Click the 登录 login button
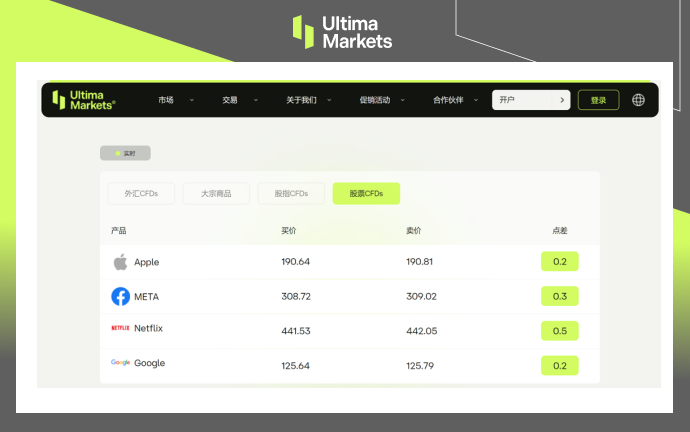690x432 pixels. pyautogui.click(x=598, y=100)
